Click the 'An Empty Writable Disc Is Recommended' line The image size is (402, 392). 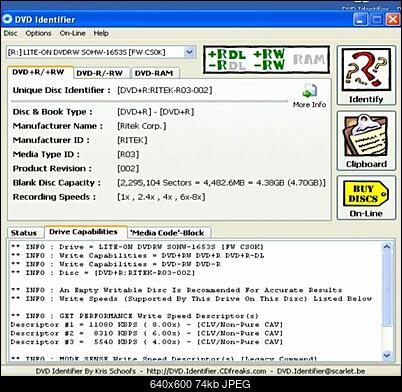click(176, 290)
